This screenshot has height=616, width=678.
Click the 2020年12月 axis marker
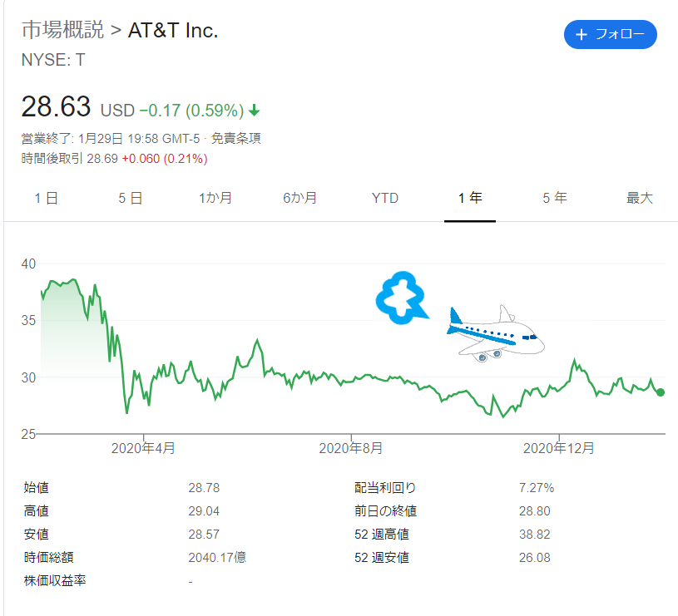(x=559, y=448)
